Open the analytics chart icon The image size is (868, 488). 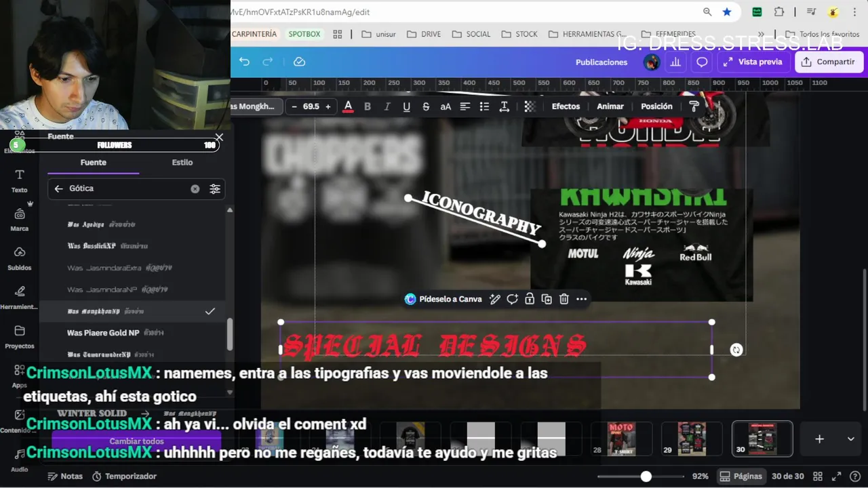tap(675, 62)
